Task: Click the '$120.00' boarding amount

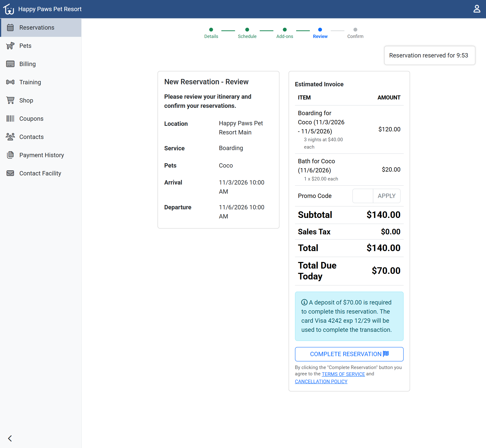Action: [x=389, y=129]
